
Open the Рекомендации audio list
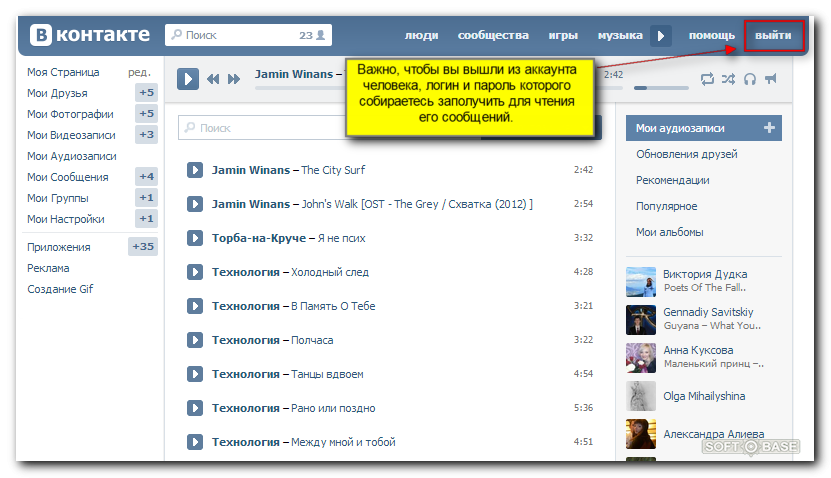pyautogui.click(x=672, y=180)
